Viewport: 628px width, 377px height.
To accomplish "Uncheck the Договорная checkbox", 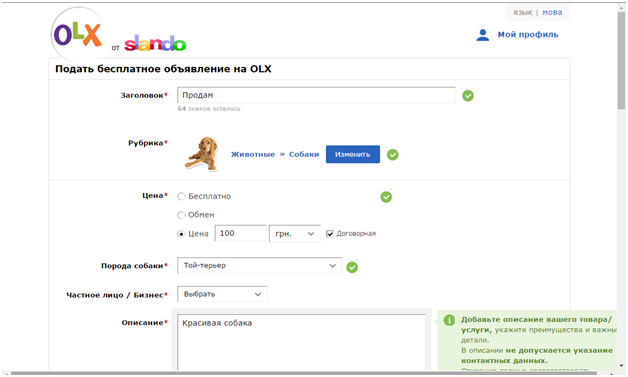I will (330, 234).
